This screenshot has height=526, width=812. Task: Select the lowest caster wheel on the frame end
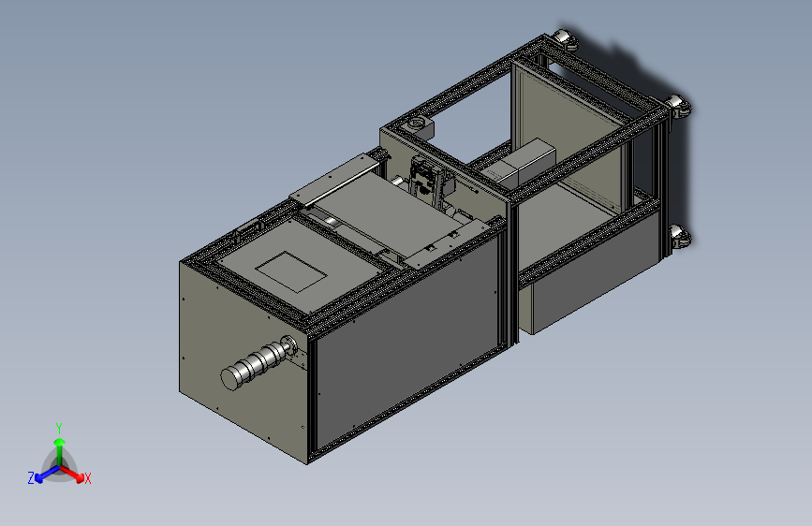point(681,237)
